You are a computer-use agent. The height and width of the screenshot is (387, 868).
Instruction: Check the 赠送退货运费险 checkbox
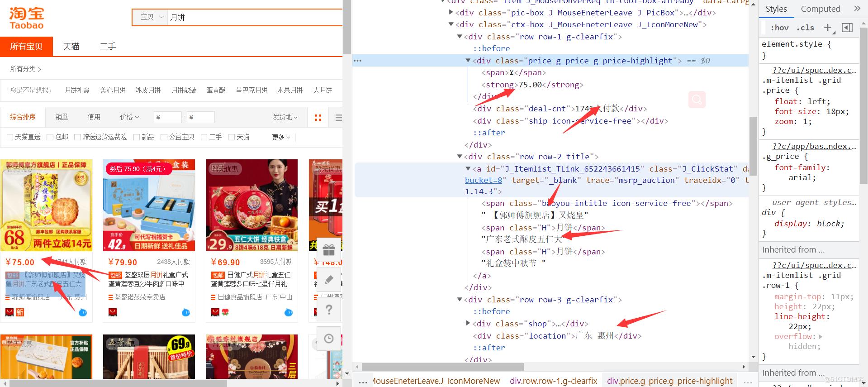pos(77,137)
